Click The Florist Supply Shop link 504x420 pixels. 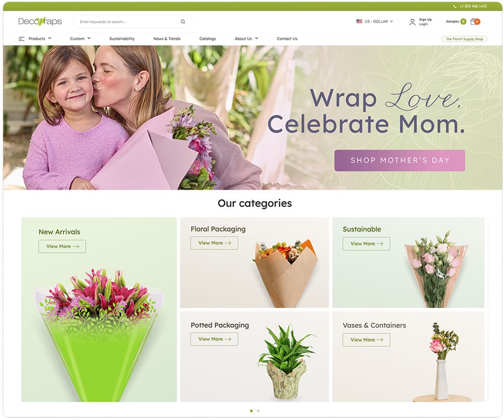coord(464,39)
